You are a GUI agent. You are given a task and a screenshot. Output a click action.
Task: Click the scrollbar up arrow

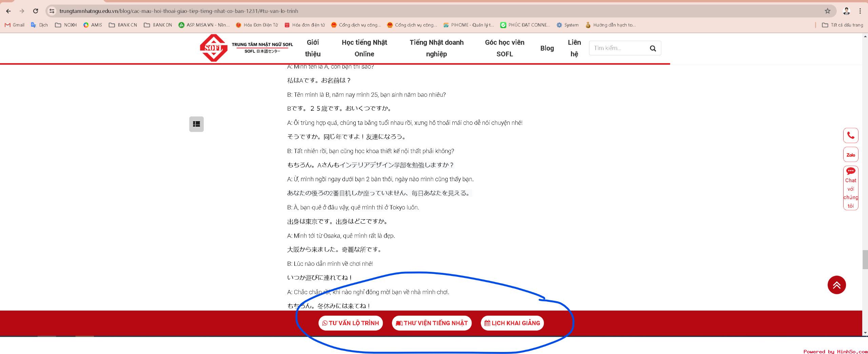[x=865, y=36]
